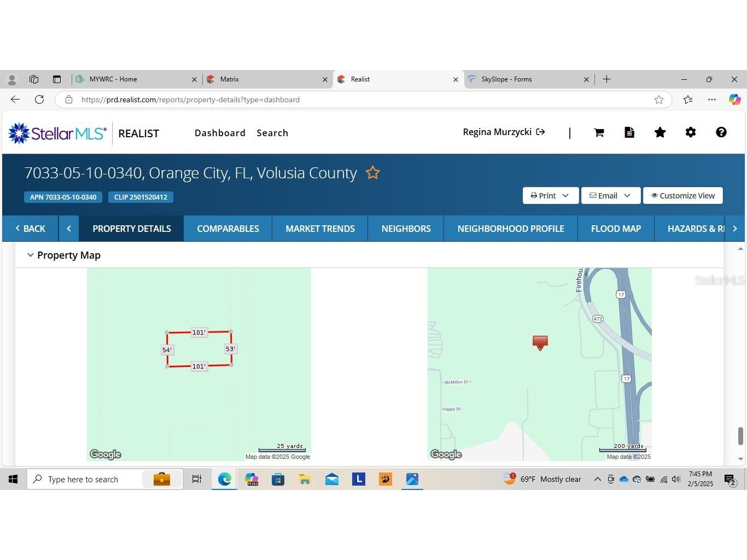747x560 pixels.
Task: Open the Print options
Action: coord(545,195)
